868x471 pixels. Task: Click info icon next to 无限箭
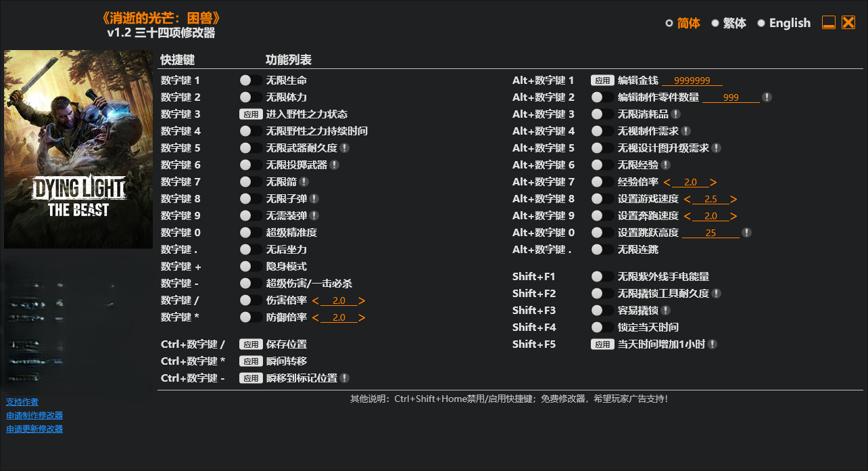304,182
